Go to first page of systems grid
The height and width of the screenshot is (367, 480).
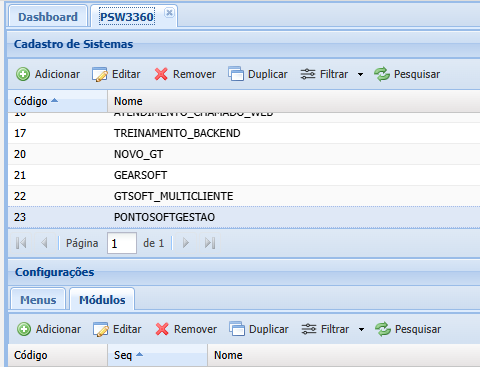coord(21,243)
